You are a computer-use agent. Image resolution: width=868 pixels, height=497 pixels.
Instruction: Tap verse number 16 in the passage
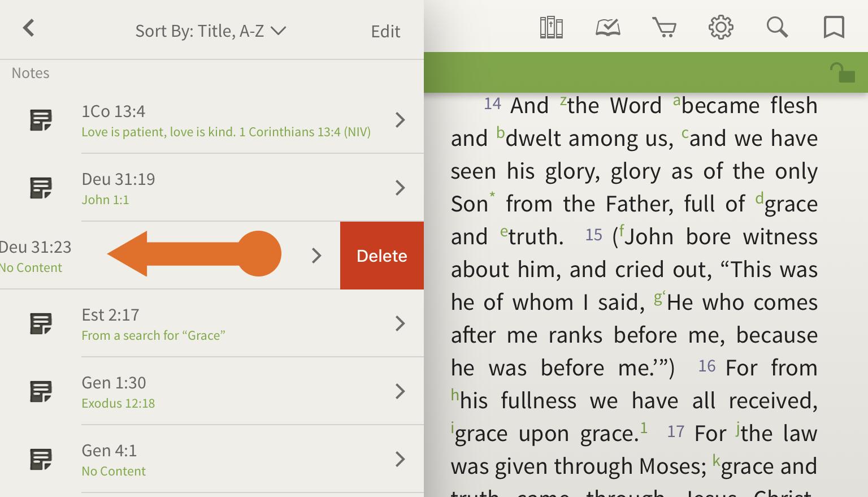point(707,366)
